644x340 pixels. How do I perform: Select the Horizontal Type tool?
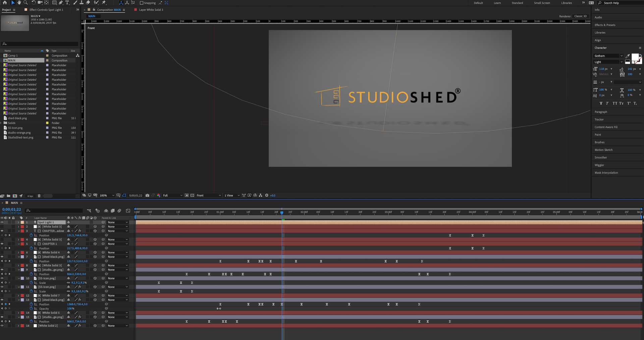tap(67, 3)
